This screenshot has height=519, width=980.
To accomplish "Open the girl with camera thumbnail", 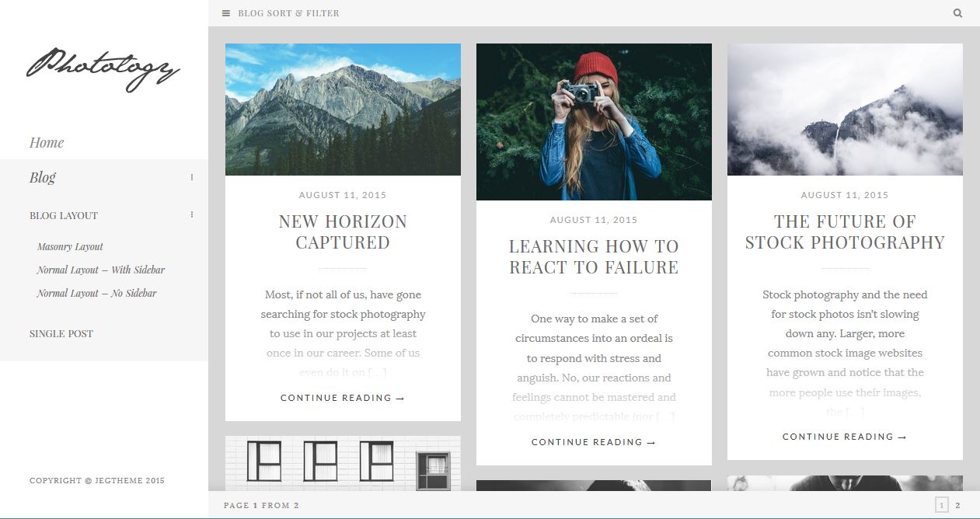I will tap(594, 122).
